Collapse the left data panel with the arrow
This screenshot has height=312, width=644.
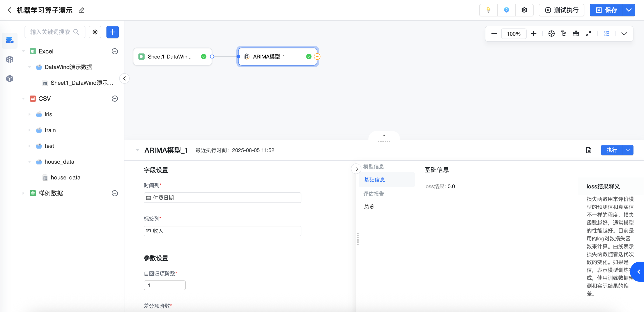pos(124,78)
